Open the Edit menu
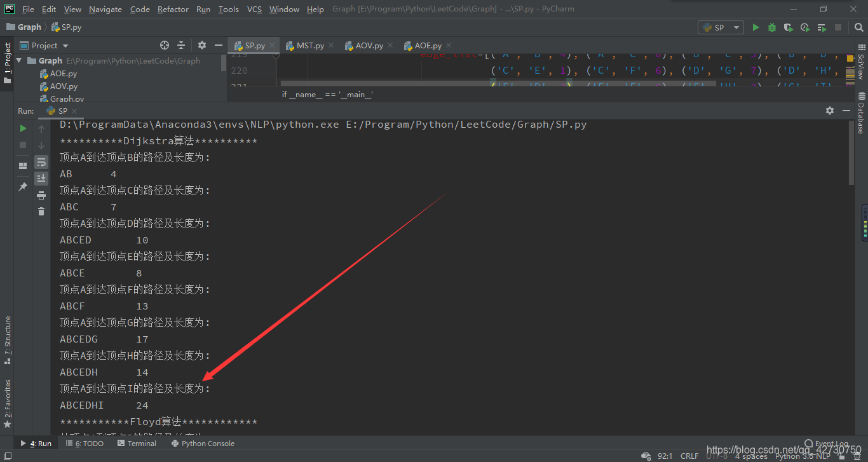868x462 pixels. click(49, 9)
